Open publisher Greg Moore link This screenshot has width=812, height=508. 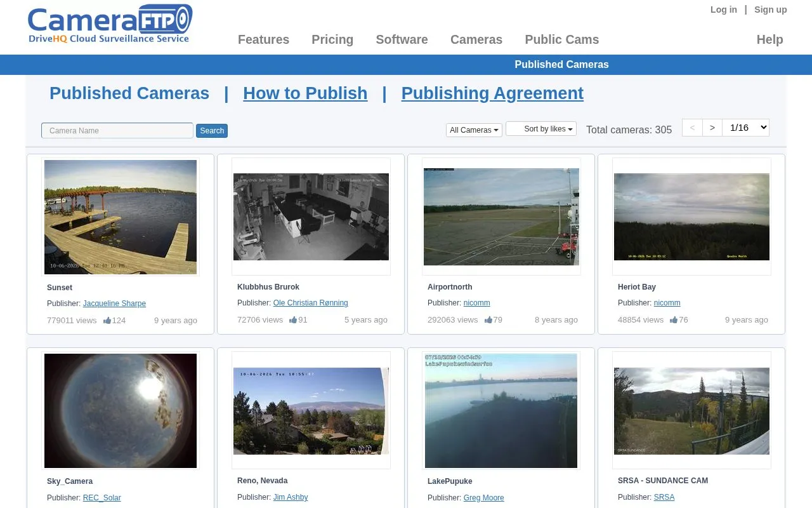(x=483, y=498)
